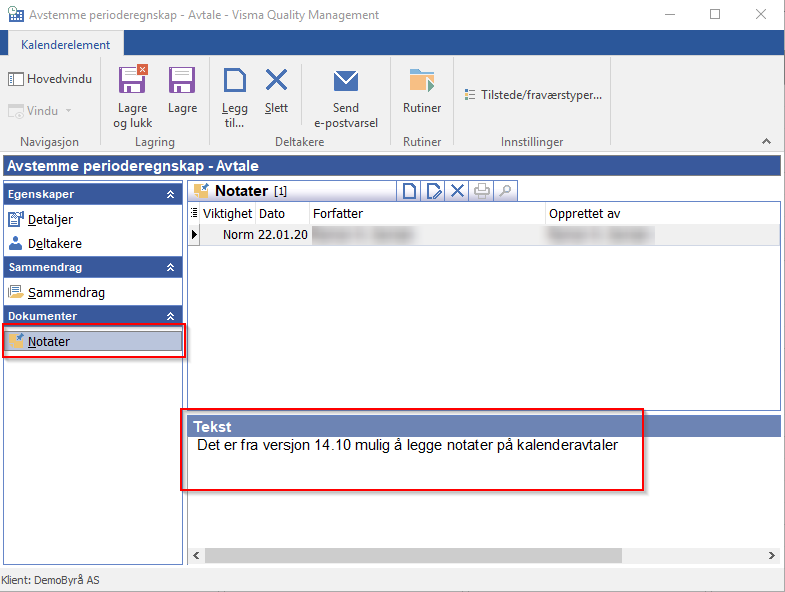The height and width of the screenshot is (592, 785).
Task: Click the right arrow of horizontal scrollbar
Action: [771, 555]
